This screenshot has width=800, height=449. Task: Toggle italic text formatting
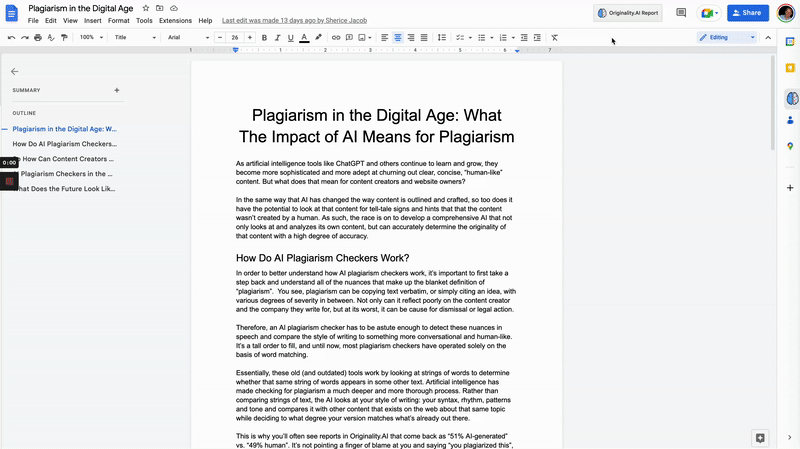coord(277,37)
